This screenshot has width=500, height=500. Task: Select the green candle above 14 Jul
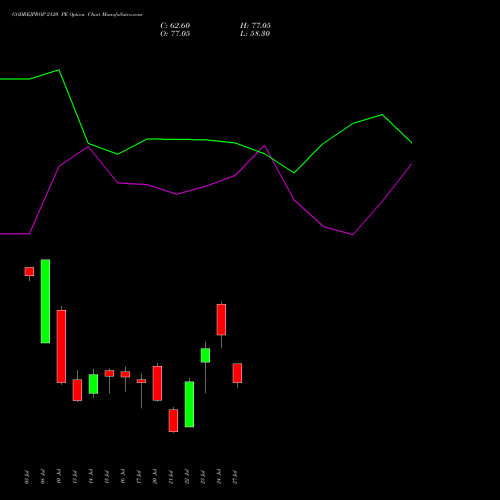point(93,384)
